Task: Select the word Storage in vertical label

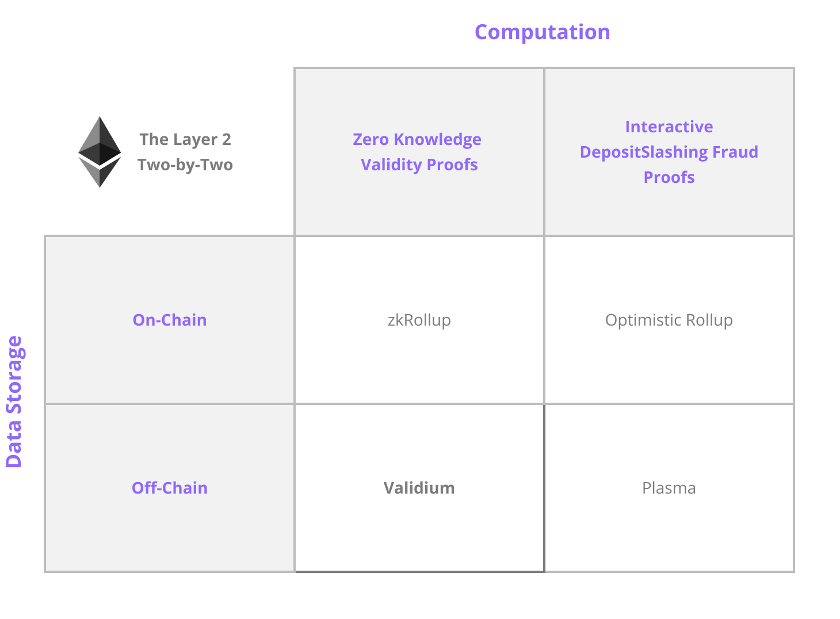Action: point(14,375)
